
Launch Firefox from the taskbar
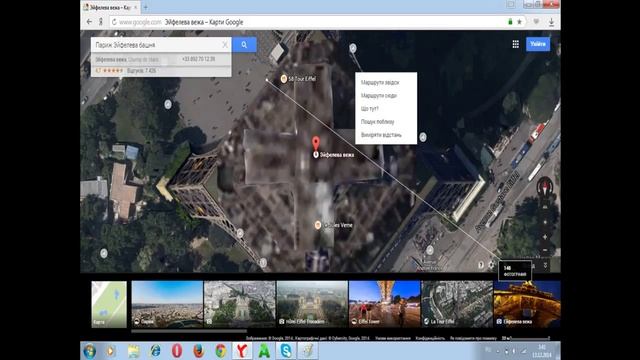[x=199, y=351]
